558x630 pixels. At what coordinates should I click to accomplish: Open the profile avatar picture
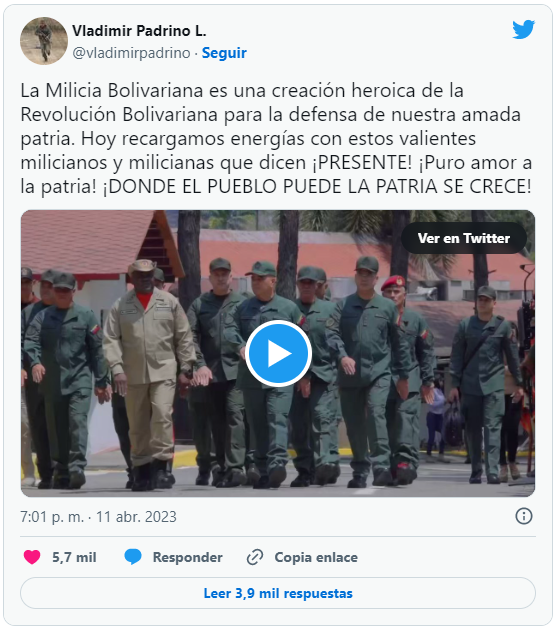[44, 41]
